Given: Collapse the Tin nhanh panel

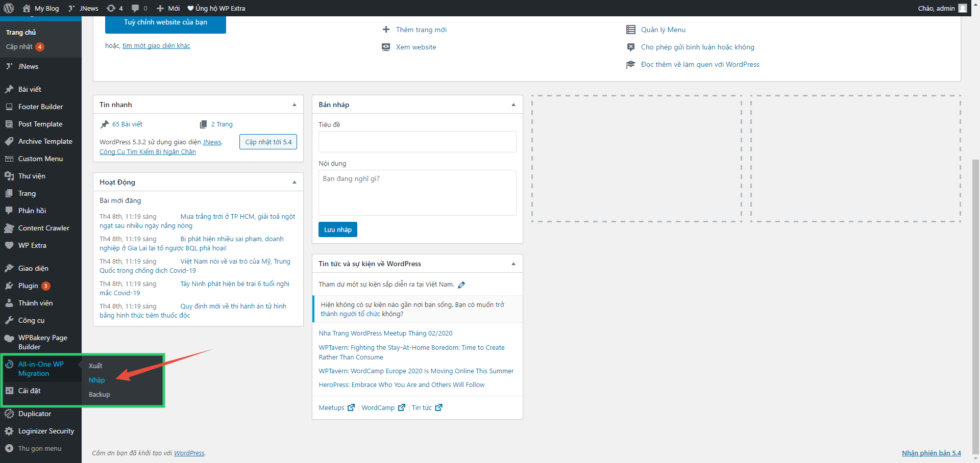Looking at the screenshot, I should point(294,104).
